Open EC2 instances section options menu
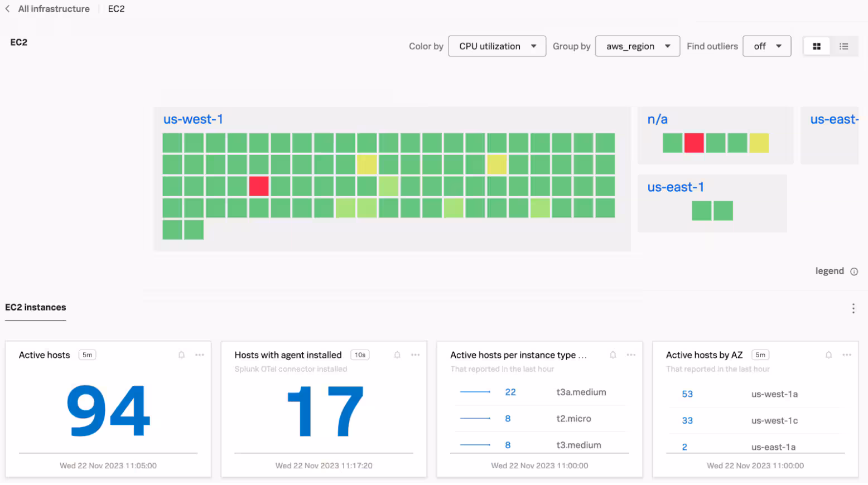This screenshot has height=485, width=868. [853, 308]
